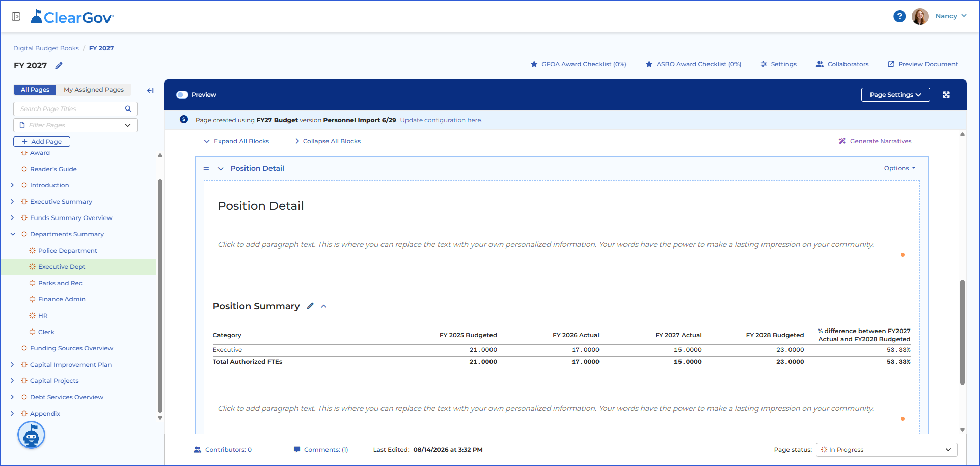The height and width of the screenshot is (466, 980).
Task: Expand Funds Summary Overview section
Action: tap(12, 218)
